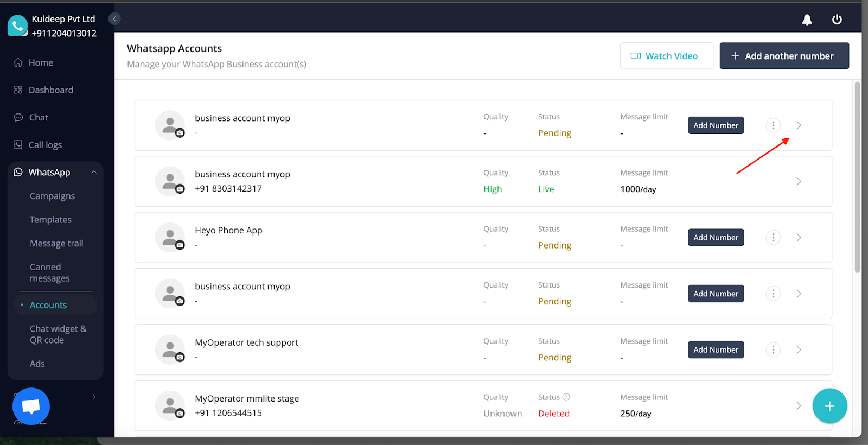
Task: Collapse sidebar using the arrow icon
Action: (x=114, y=19)
